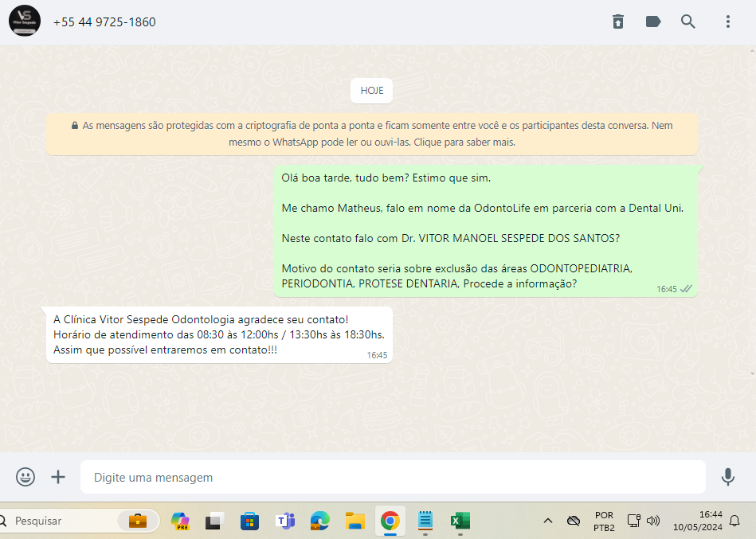Open the emoji picker
The height and width of the screenshot is (539, 756).
pyautogui.click(x=25, y=477)
